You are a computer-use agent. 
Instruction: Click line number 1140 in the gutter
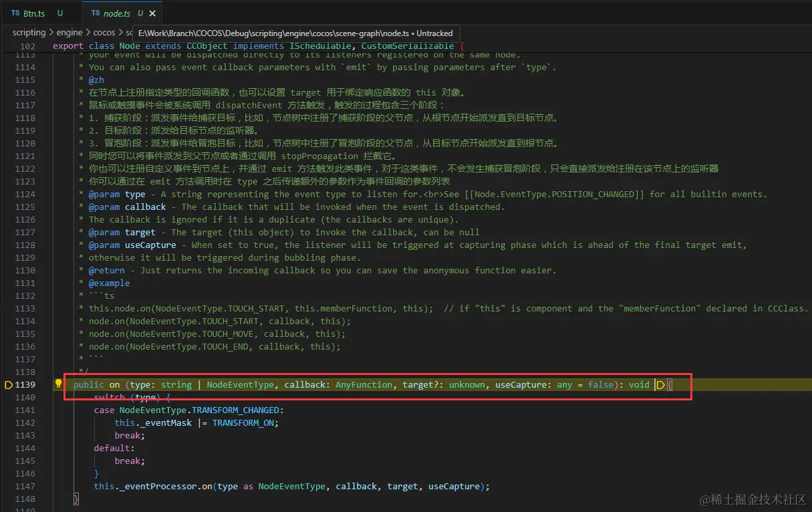[25, 398]
